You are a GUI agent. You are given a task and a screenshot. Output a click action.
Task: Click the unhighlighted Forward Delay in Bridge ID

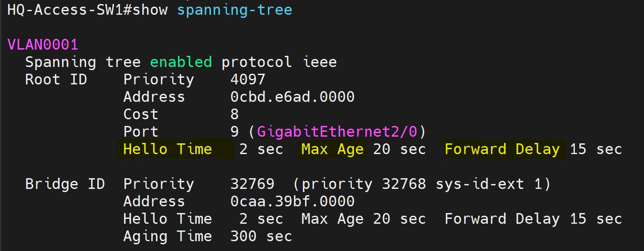502,219
